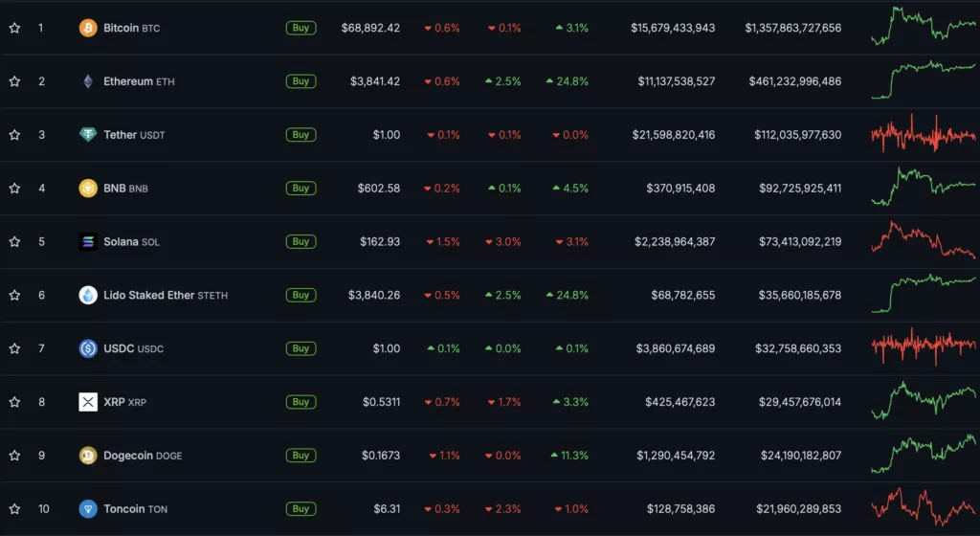The height and width of the screenshot is (536, 980).
Task: Open Tether's red sparkline chart
Action: point(924,133)
